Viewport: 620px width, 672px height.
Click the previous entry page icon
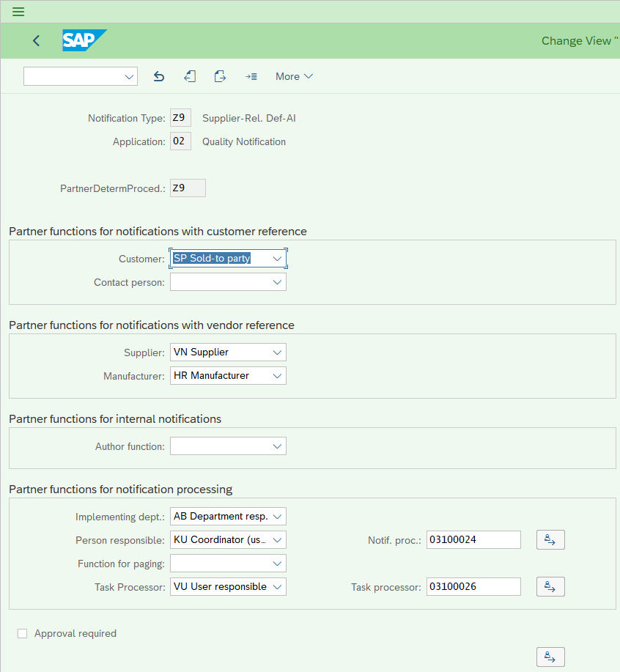(x=190, y=76)
